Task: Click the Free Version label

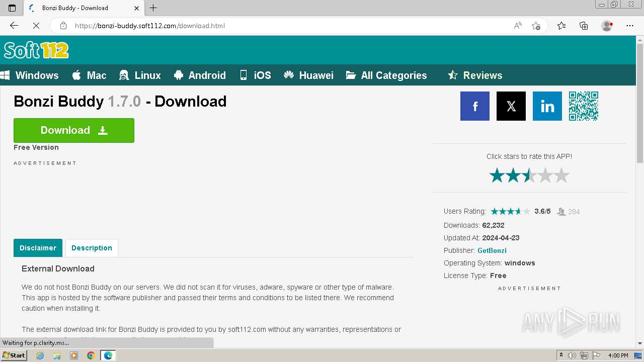Action: tap(36, 147)
